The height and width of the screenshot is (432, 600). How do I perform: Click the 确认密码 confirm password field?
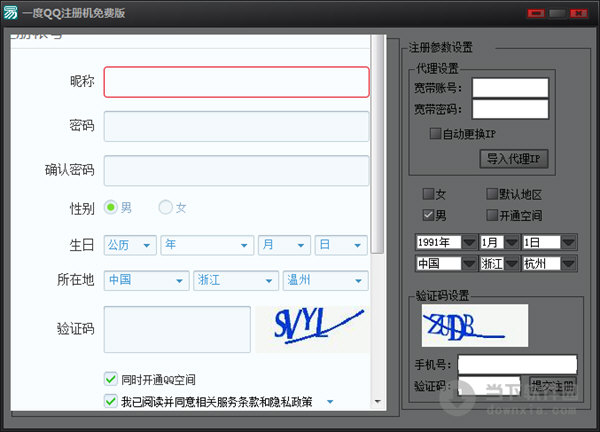pyautogui.click(x=236, y=171)
